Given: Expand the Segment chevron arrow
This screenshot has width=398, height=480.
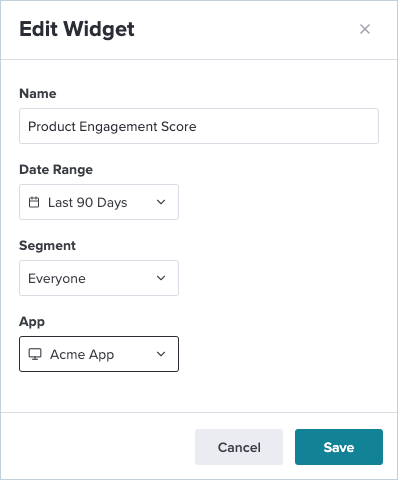Looking at the screenshot, I should (x=161, y=278).
